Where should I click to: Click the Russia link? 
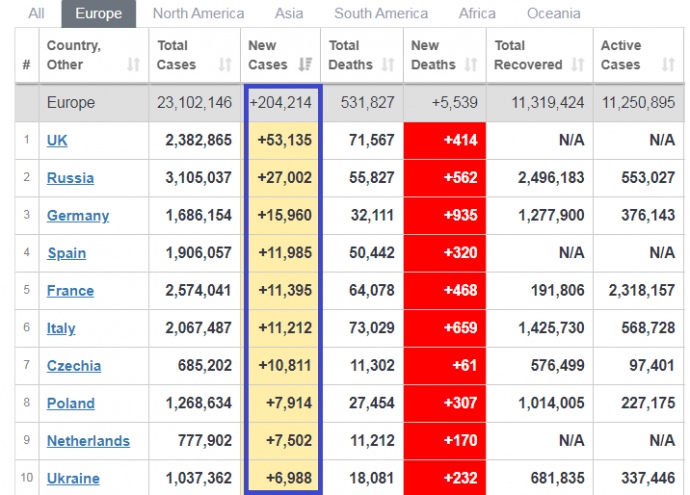70,178
